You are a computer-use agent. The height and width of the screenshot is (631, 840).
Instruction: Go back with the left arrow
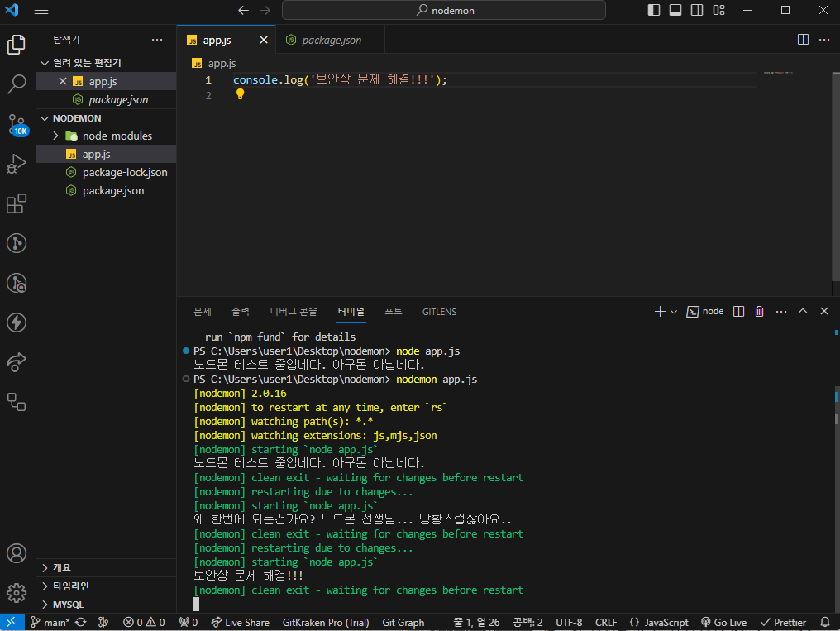click(x=243, y=10)
